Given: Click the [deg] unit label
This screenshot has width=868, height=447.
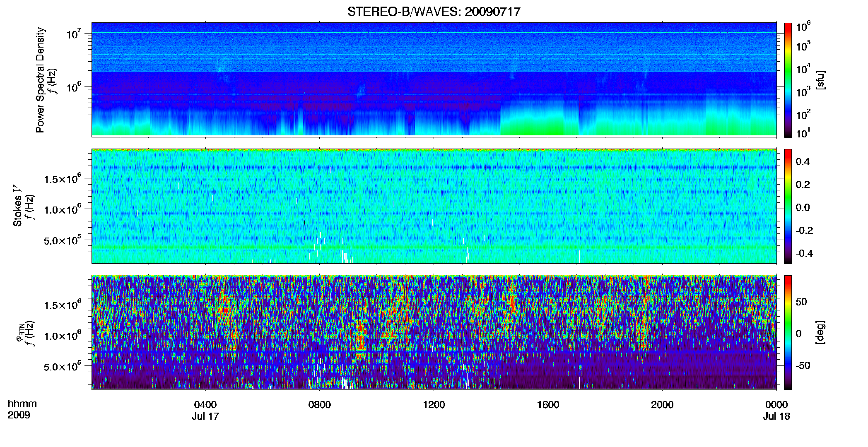Looking at the screenshot, I should (x=820, y=332).
